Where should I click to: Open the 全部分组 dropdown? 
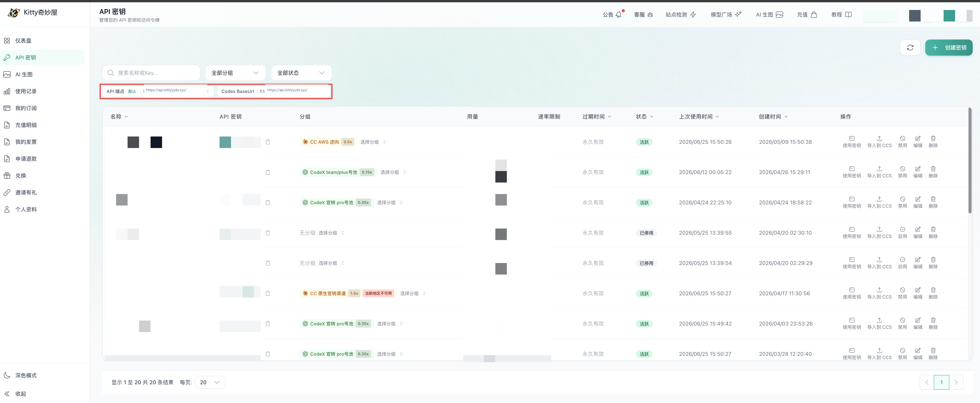235,73
